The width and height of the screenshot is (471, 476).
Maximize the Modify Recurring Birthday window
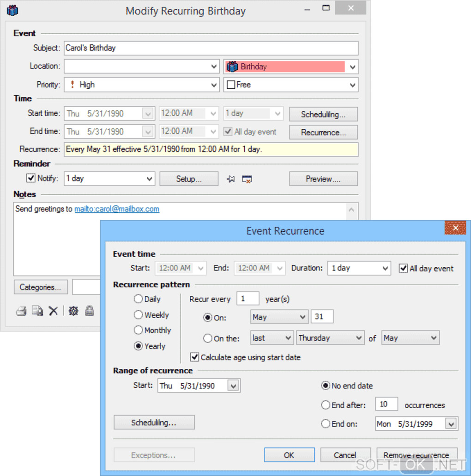pyautogui.click(x=326, y=8)
